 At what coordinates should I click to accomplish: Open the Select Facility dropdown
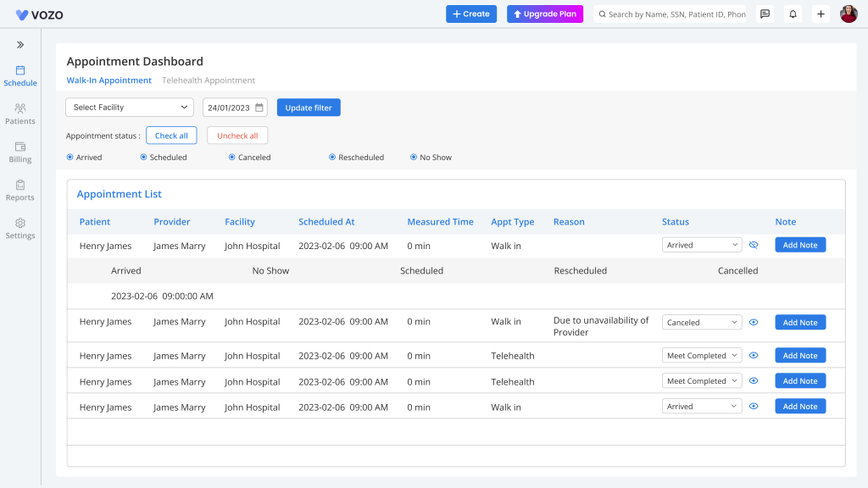click(x=130, y=108)
